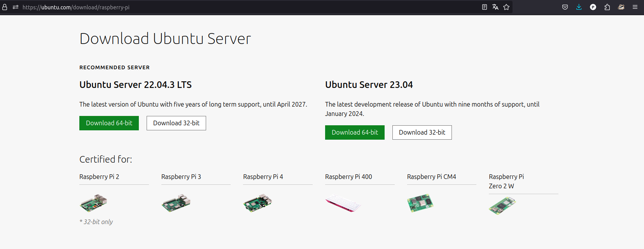This screenshot has height=249, width=644.
Task: Open the Firefox downloads panel
Action: [x=579, y=7]
